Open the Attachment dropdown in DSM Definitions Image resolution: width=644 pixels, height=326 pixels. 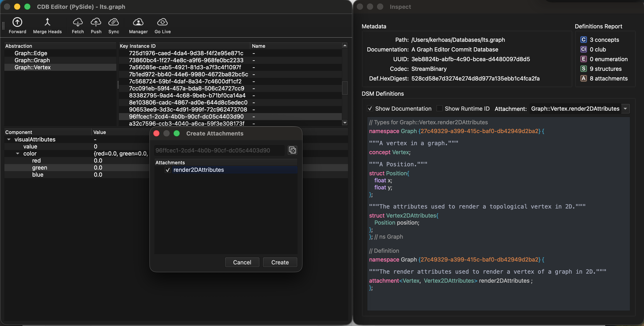[625, 109]
